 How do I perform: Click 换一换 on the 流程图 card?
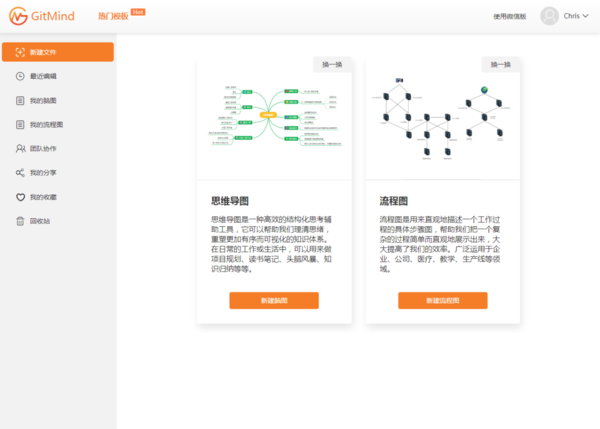click(x=501, y=65)
